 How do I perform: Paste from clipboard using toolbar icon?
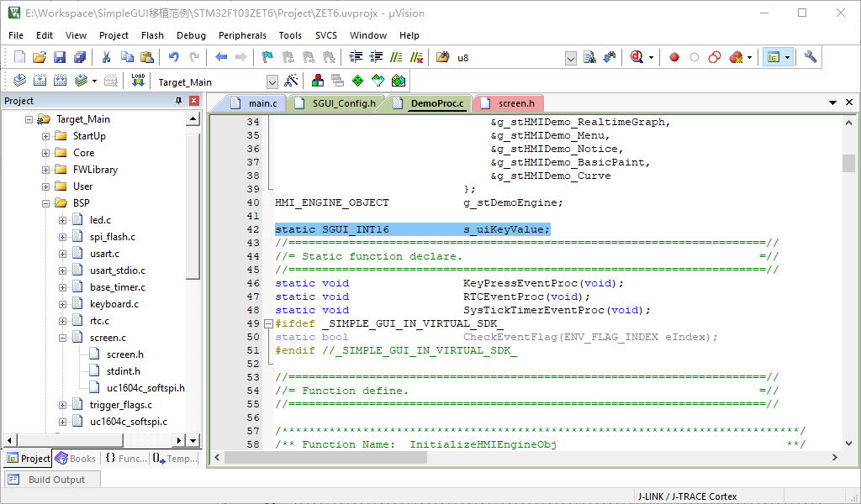coord(146,57)
